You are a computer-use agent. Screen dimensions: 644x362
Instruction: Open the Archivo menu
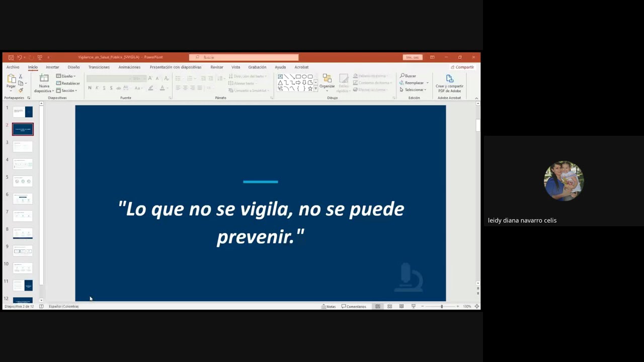13,67
